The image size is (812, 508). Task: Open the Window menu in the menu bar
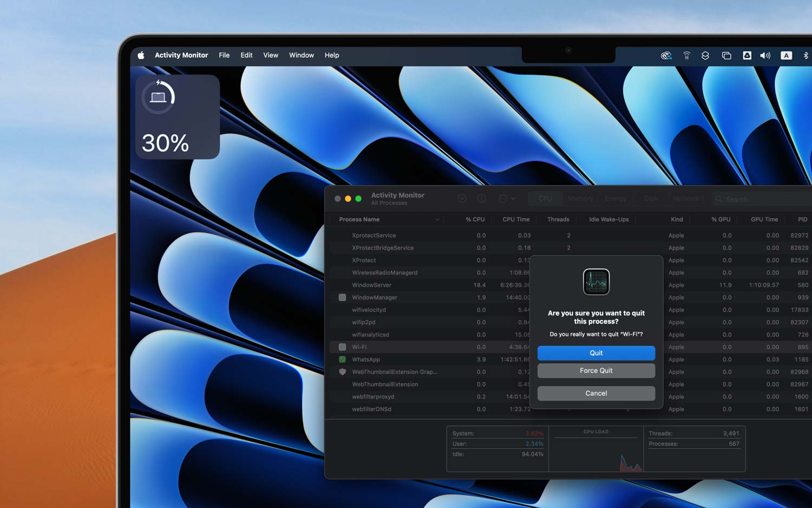tap(302, 55)
